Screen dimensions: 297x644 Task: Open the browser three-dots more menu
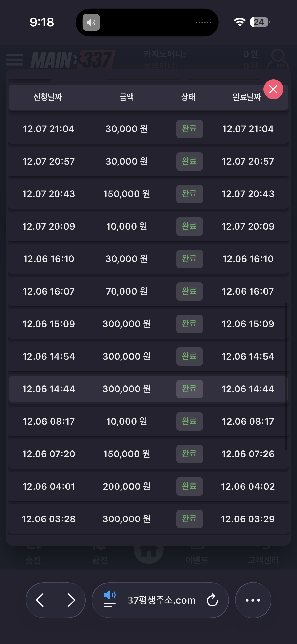253,600
